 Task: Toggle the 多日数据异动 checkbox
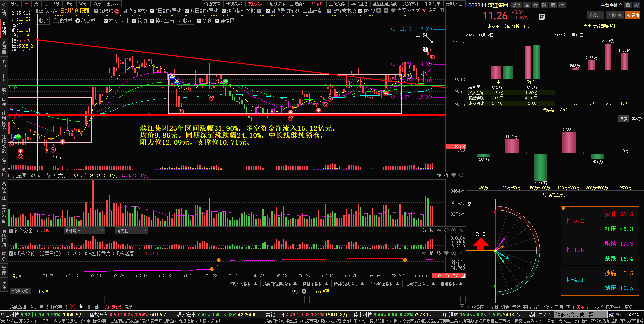coord(187,11)
